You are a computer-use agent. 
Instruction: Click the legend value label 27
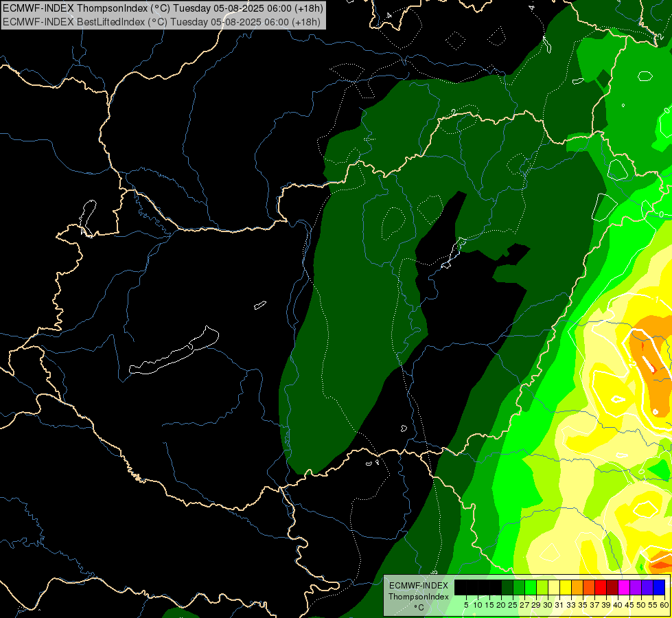tap(524, 605)
